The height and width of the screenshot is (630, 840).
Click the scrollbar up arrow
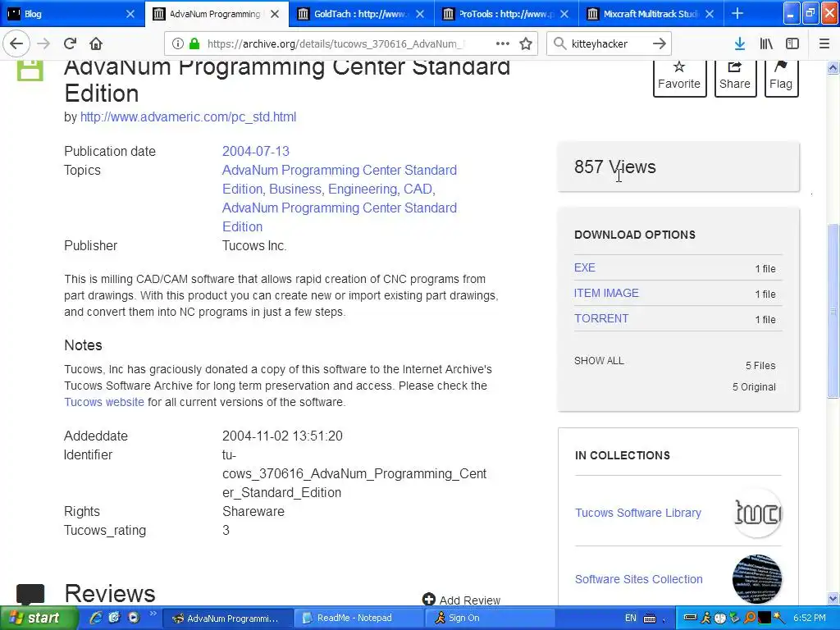(x=833, y=67)
